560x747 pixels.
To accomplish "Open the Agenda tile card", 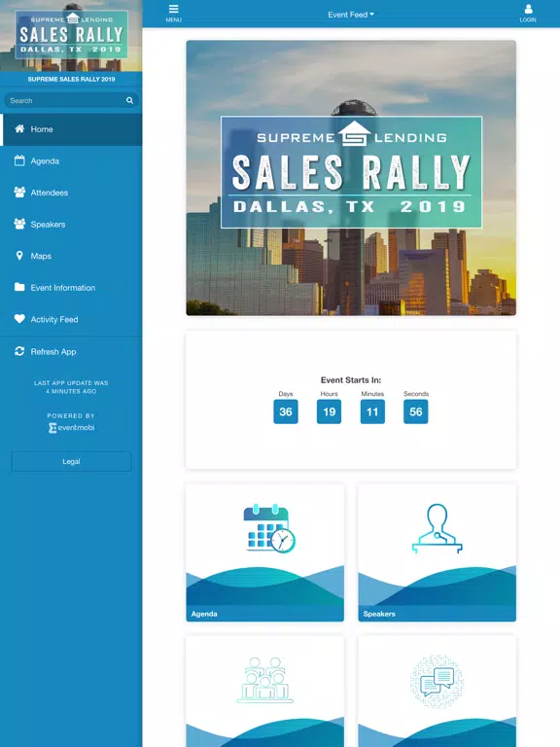I will coord(264,553).
